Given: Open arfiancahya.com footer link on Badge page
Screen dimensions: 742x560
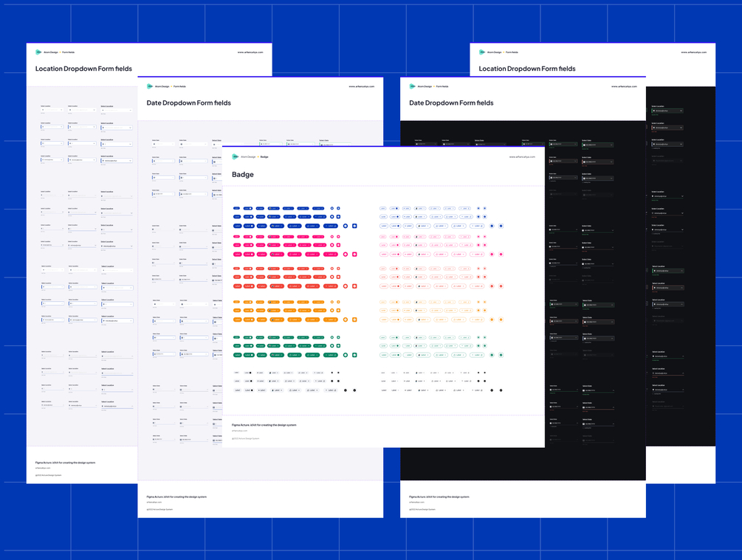Looking at the screenshot, I should pos(239,430).
